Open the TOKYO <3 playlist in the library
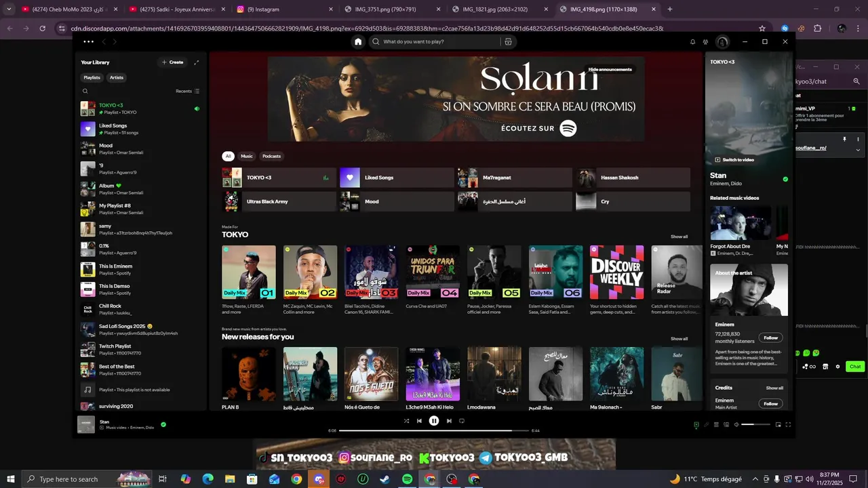This screenshot has height=488, width=868. (141, 108)
